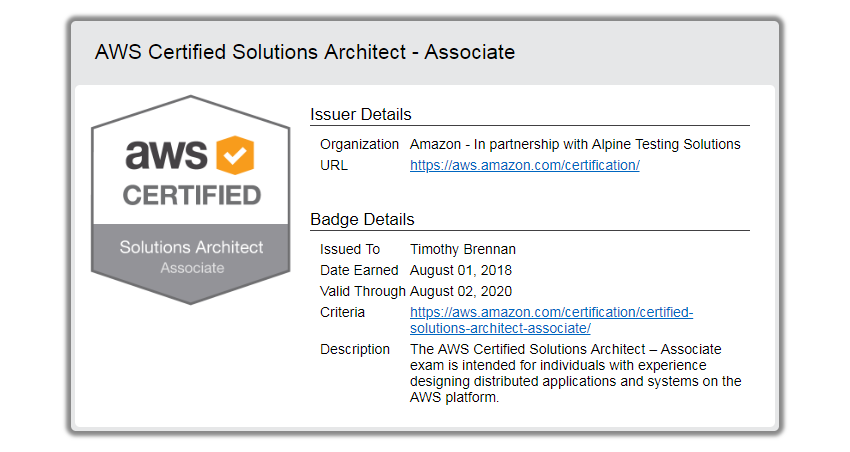Open the aws.amazon.com/certification/ URL link
This screenshot has width=850, height=452.
click(x=524, y=166)
